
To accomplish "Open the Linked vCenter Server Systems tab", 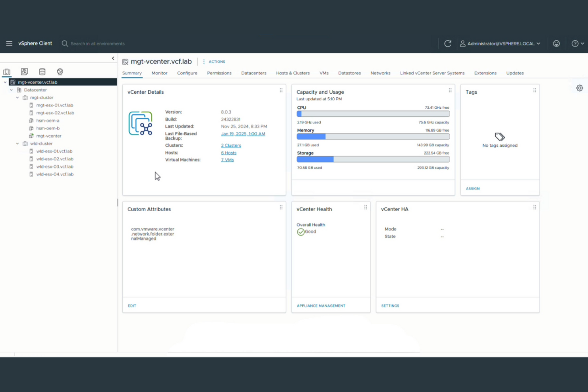I will [x=432, y=73].
